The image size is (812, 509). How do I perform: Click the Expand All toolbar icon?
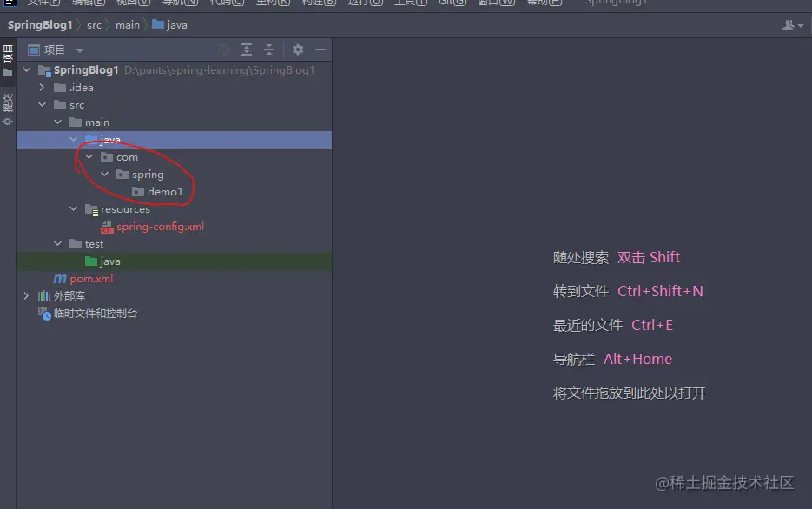[x=247, y=50]
